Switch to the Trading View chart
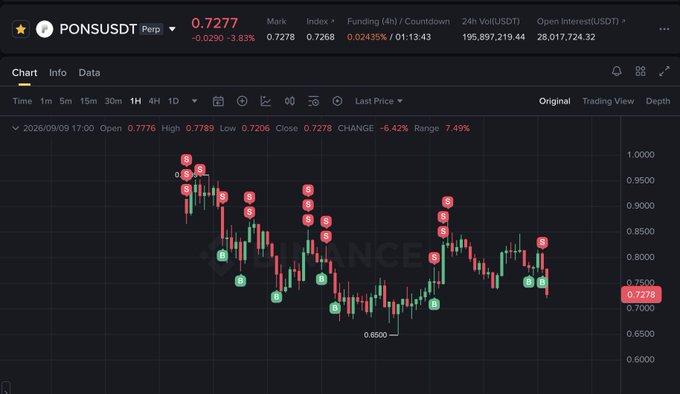The image size is (680, 394). click(x=608, y=101)
